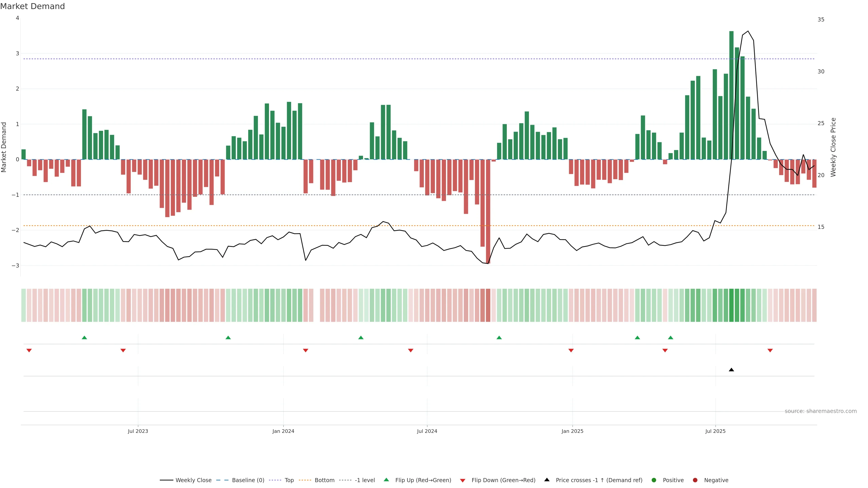Click the black Price crosses -1 legend triangle
This screenshot has height=488, width=868.
click(547, 480)
